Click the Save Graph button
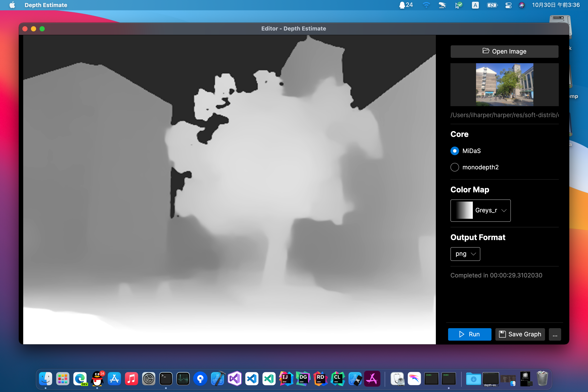The height and width of the screenshot is (392, 588). [x=520, y=334]
